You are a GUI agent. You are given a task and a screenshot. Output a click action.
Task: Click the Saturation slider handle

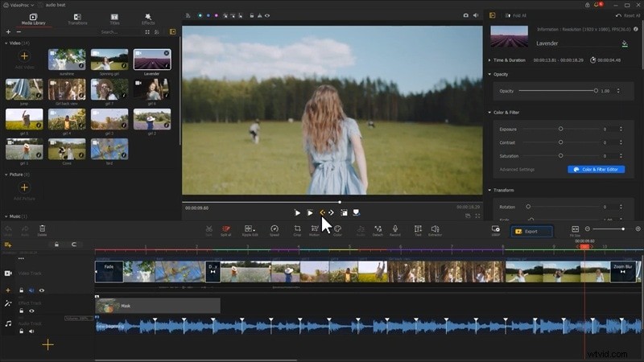[560, 155]
